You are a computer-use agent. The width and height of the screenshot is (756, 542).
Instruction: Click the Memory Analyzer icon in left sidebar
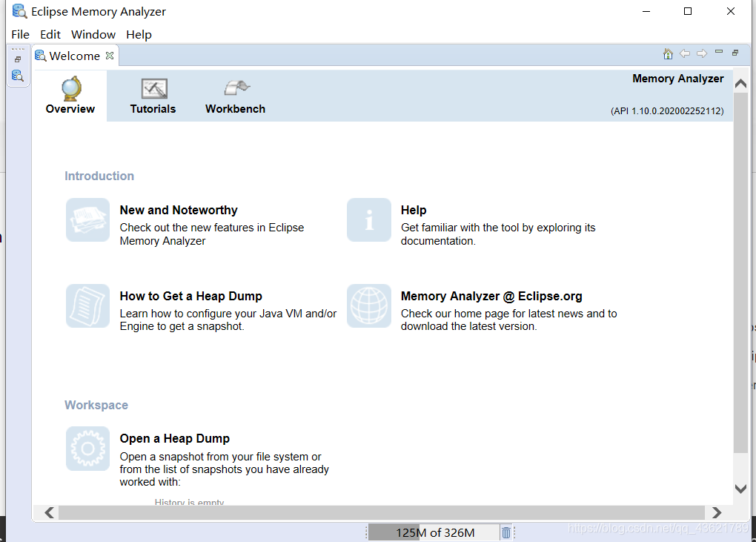tap(18, 75)
